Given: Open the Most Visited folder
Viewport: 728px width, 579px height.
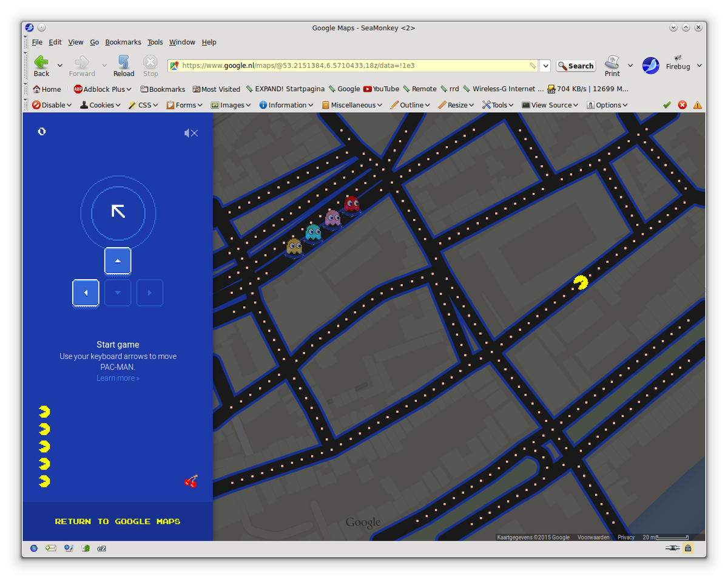Looking at the screenshot, I should point(216,89).
